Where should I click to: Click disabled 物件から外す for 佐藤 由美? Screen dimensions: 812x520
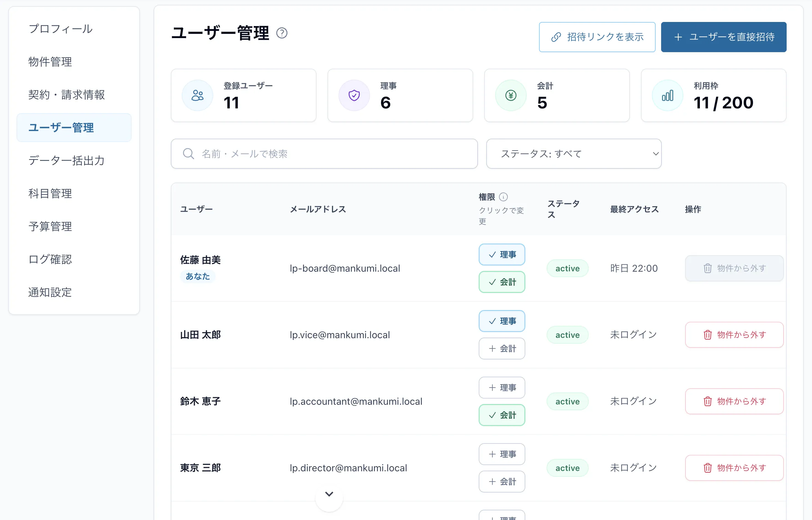click(x=735, y=268)
